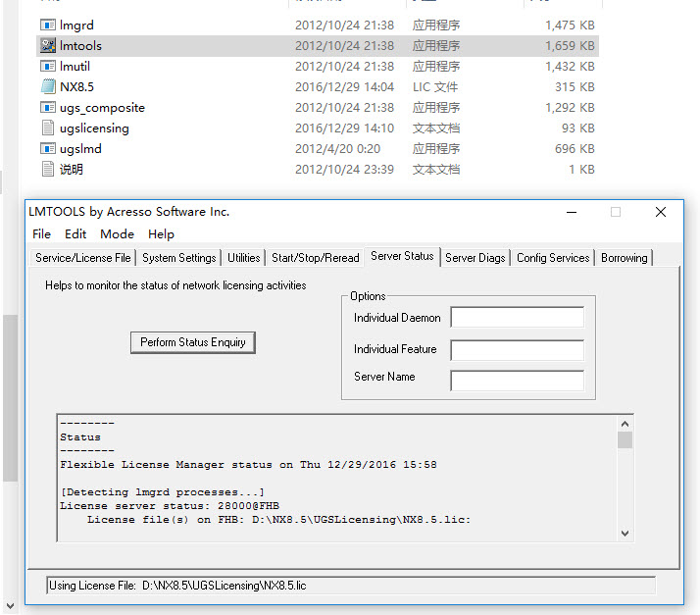The width and height of the screenshot is (700, 615).
Task: Click the Explorer window scroll down arrow
Action: pos(10,606)
